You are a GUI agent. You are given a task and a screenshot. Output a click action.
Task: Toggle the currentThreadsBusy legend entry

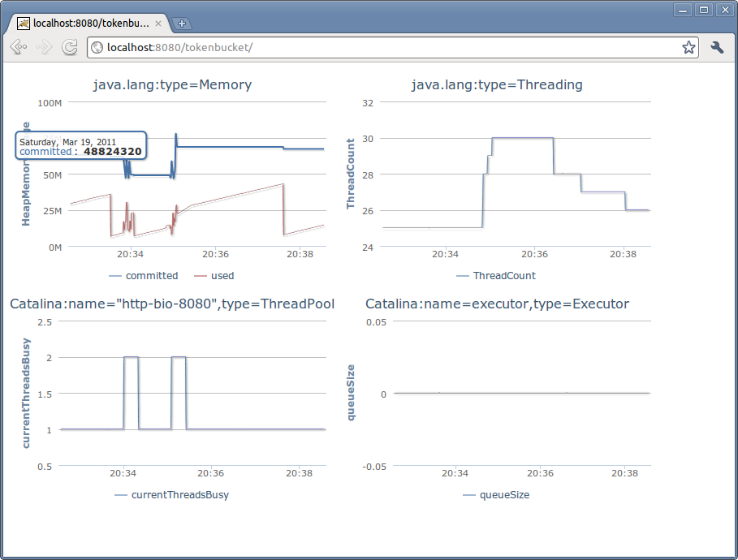click(172, 495)
